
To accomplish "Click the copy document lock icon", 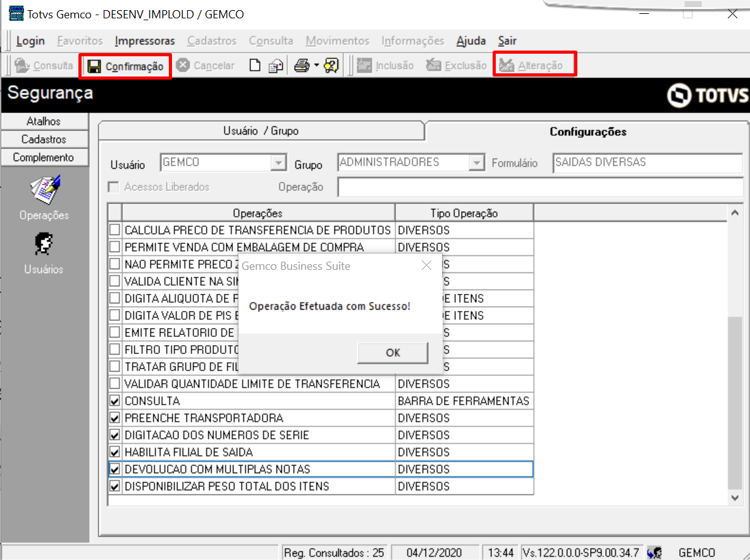I will (276, 66).
